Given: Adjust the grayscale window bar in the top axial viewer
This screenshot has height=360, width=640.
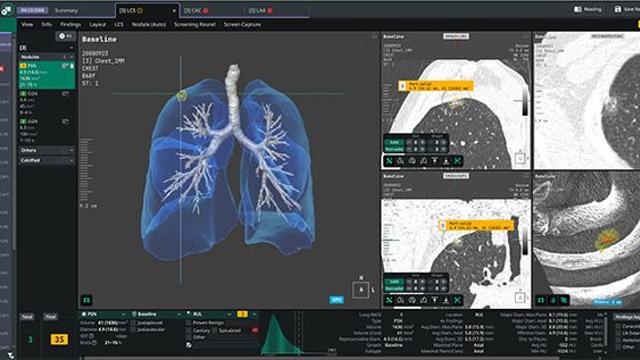Looking at the screenshot, I should [x=524, y=101].
